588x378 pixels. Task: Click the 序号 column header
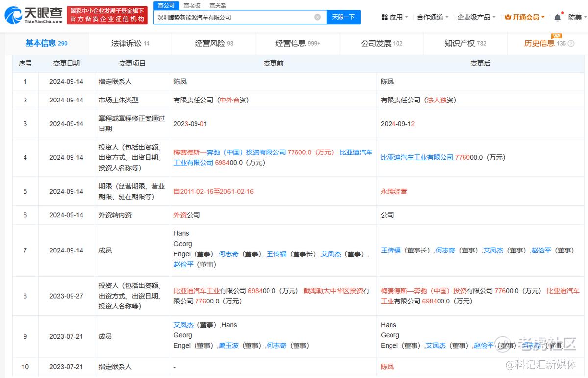pyautogui.click(x=25, y=63)
